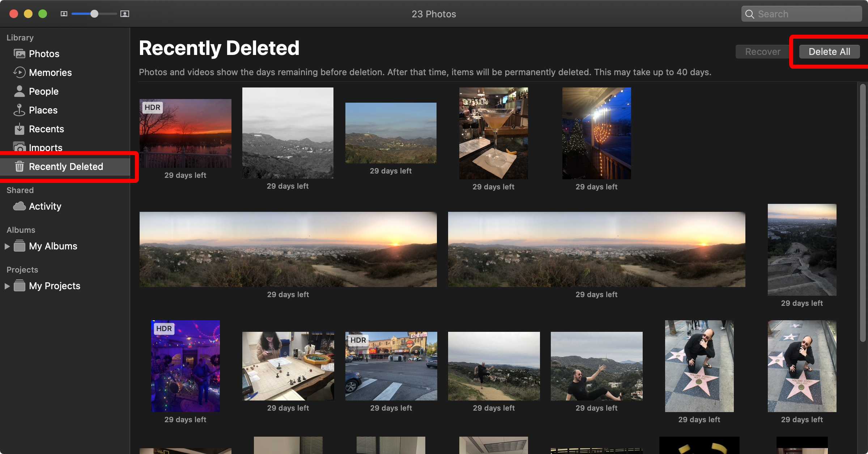Click HDR badge on street intersection photo
868x454 pixels.
pyautogui.click(x=358, y=340)
